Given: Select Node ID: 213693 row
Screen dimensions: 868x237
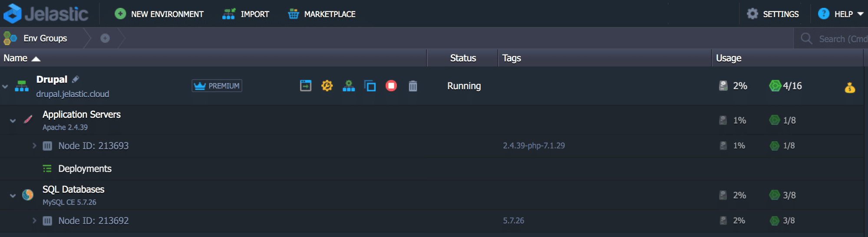Looking at the screenshot, I should pyautogui.click(x=432, y=146).
